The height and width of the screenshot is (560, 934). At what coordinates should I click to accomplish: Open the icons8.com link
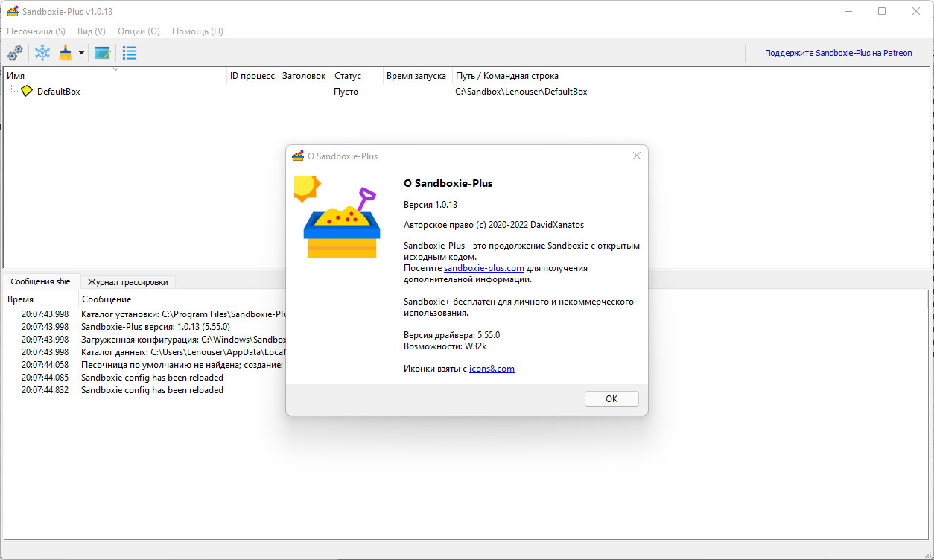(x=492, y=369)
